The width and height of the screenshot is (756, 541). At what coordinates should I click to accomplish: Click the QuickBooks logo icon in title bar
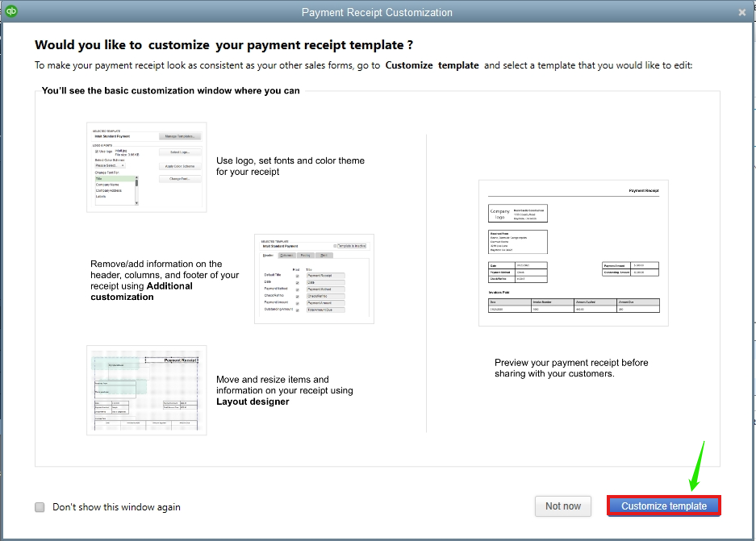point(11,10)
